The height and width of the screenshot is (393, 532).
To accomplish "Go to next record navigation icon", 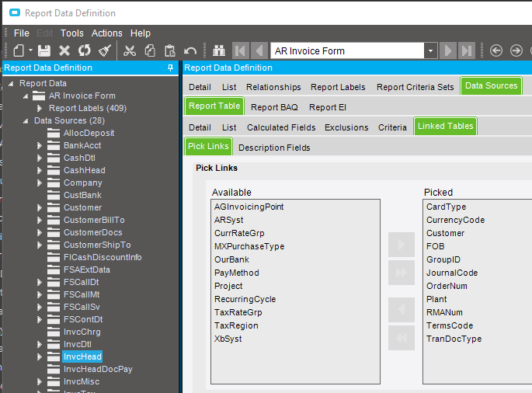I will (448, 51).
